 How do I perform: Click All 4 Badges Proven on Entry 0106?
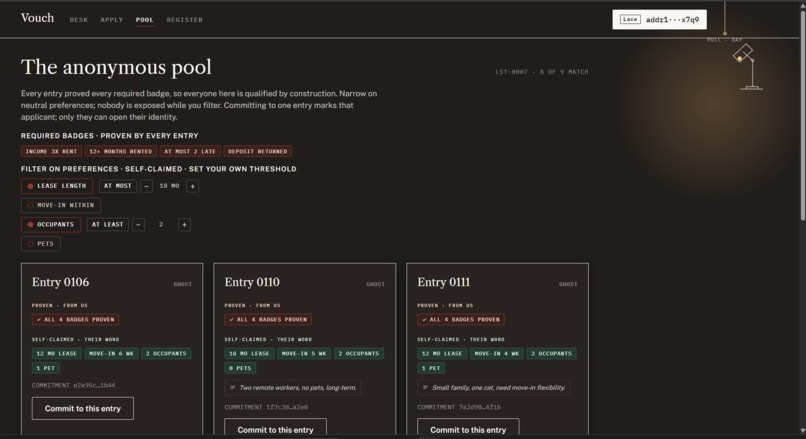(x=76, y=320)
